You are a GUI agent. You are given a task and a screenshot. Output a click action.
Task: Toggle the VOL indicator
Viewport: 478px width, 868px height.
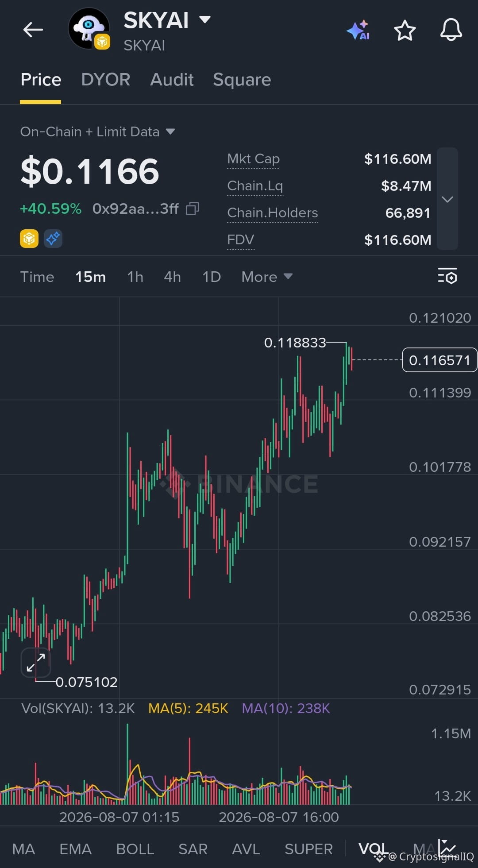point(373,849)
